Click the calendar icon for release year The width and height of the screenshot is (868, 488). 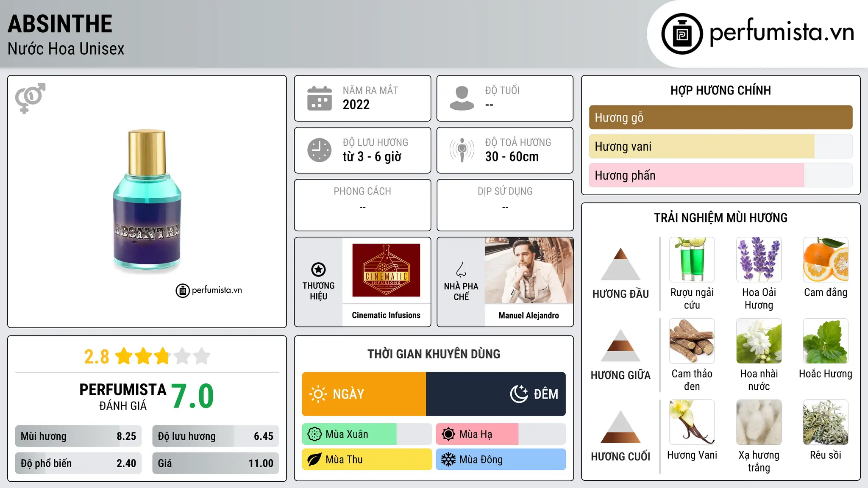[x=320, y=98]
